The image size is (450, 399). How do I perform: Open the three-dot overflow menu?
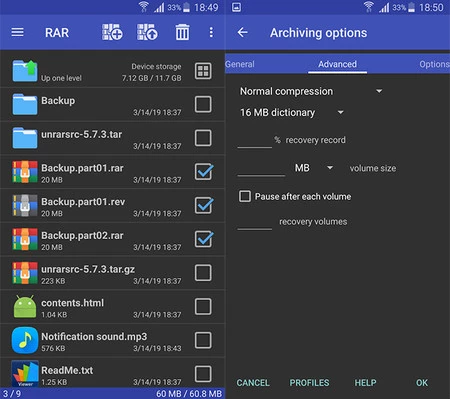tap(211, 32)
